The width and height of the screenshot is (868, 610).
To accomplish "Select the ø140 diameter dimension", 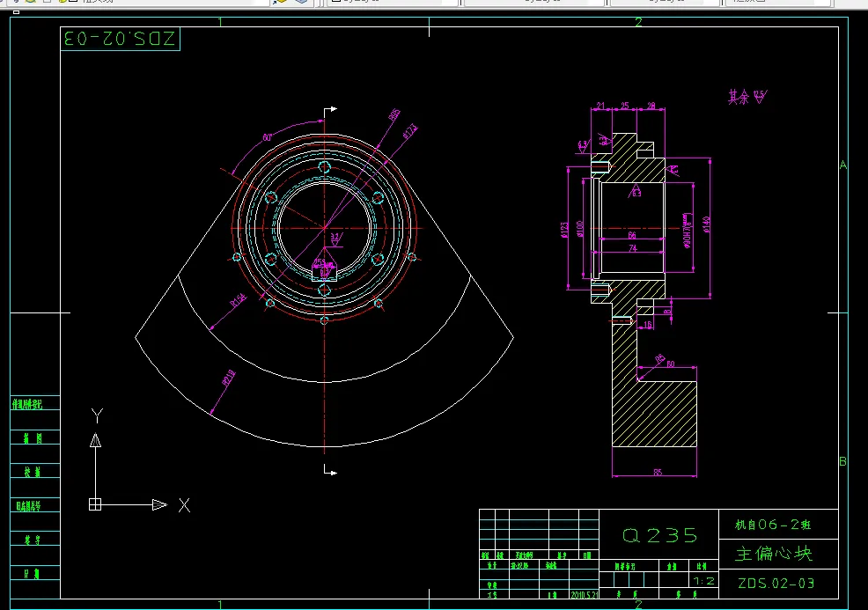I will [x=706, y=224].
